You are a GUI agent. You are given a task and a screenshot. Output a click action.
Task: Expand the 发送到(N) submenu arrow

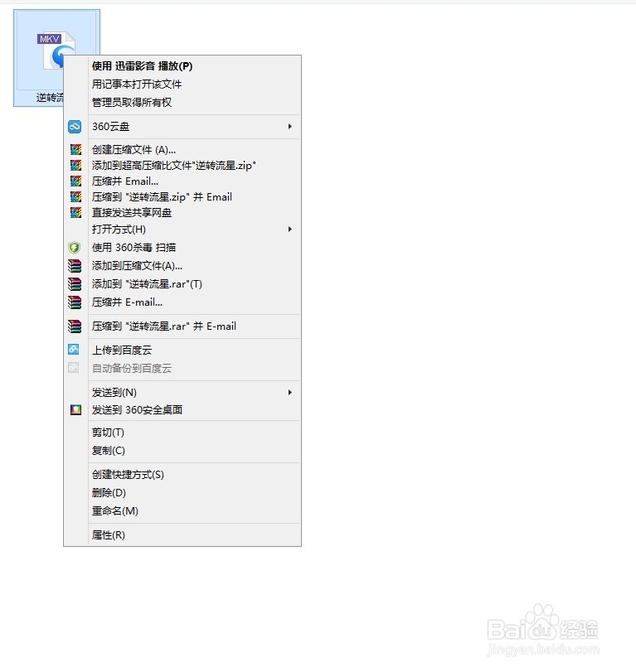(x=290, y=392)
